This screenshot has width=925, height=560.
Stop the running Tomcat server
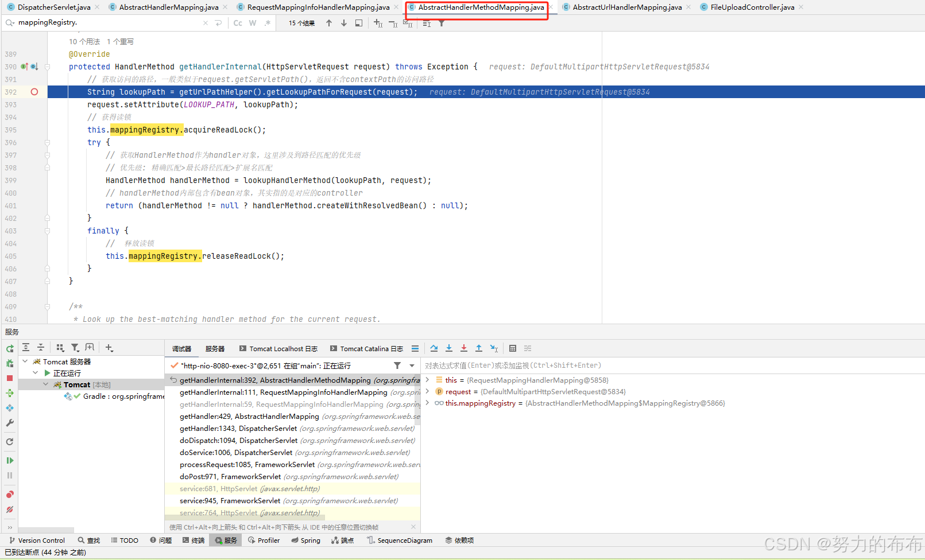pyautogui.click(x=10, y=378)
